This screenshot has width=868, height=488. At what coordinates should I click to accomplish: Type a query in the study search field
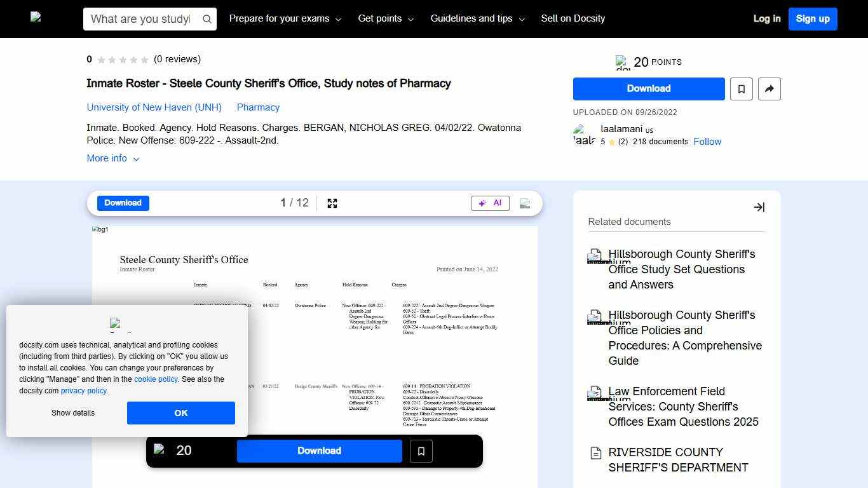(x=140, y=19)
